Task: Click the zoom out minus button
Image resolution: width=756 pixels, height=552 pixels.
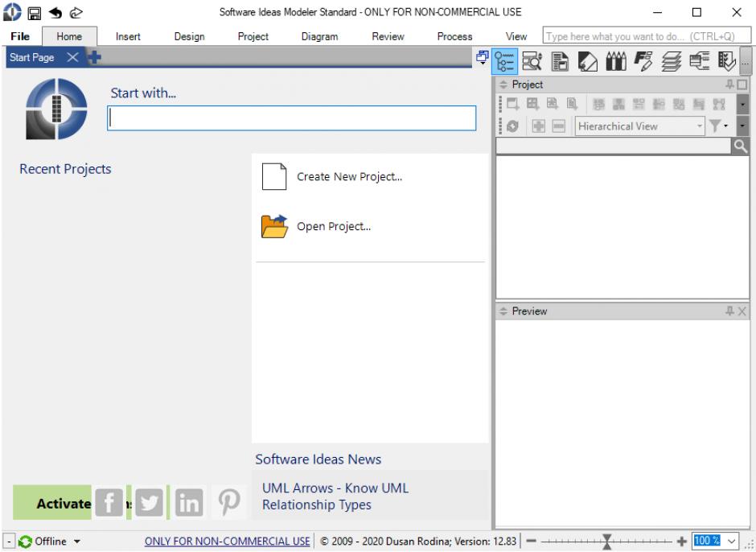Action: pyautogui.click(x=532, y=542)
